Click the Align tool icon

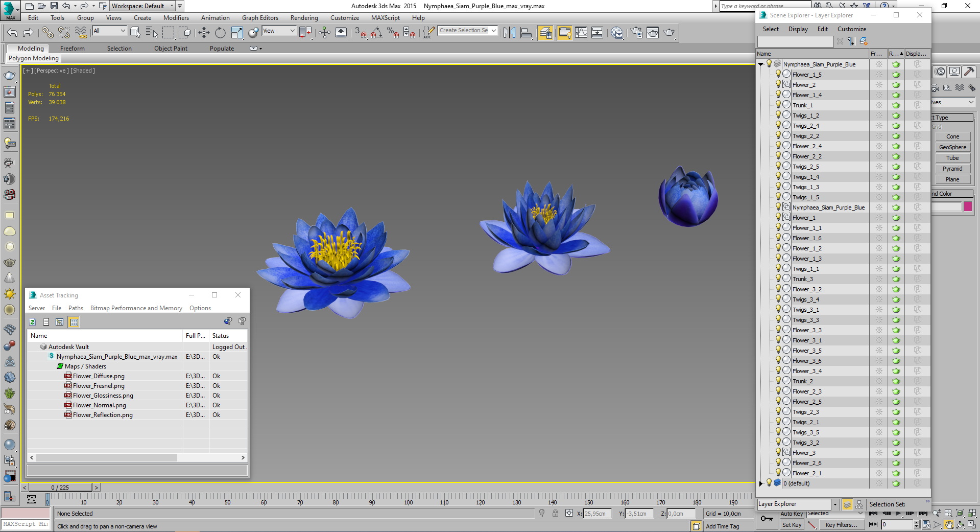(526, 33)
